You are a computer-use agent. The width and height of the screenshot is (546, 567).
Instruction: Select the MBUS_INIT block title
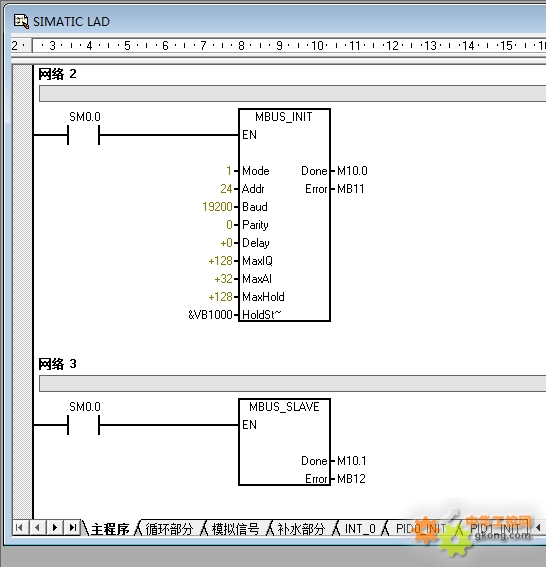click(x=284, y=117)
